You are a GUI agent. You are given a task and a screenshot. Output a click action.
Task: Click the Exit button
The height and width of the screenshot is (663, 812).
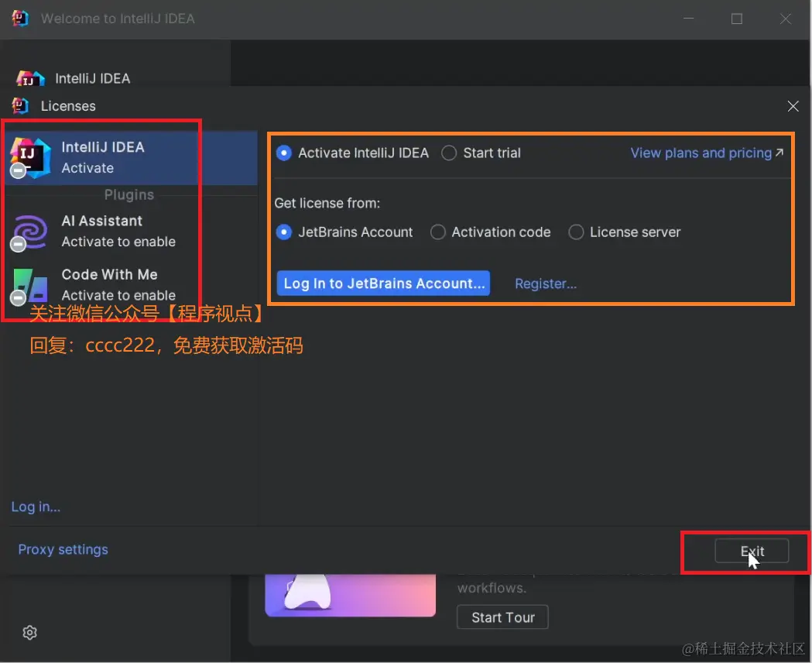point(752,551)
